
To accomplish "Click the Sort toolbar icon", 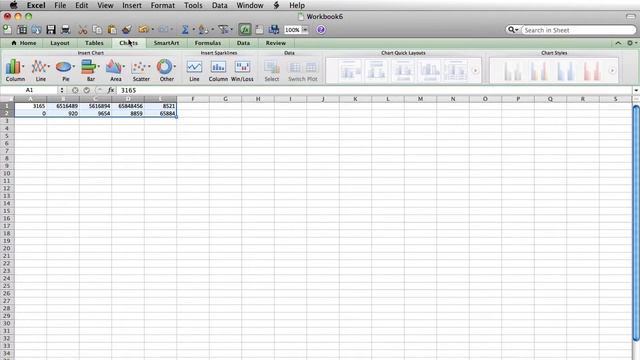I will pos(203,29).
